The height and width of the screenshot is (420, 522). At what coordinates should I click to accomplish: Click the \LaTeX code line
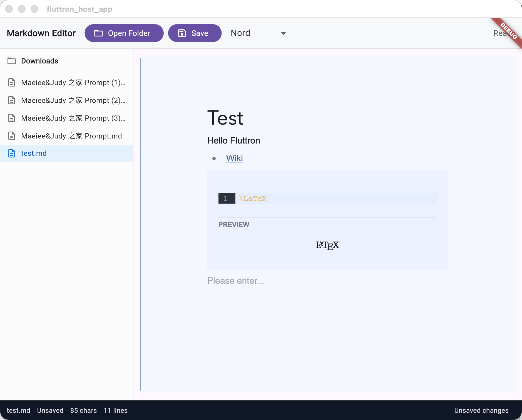tap(253, 199)
